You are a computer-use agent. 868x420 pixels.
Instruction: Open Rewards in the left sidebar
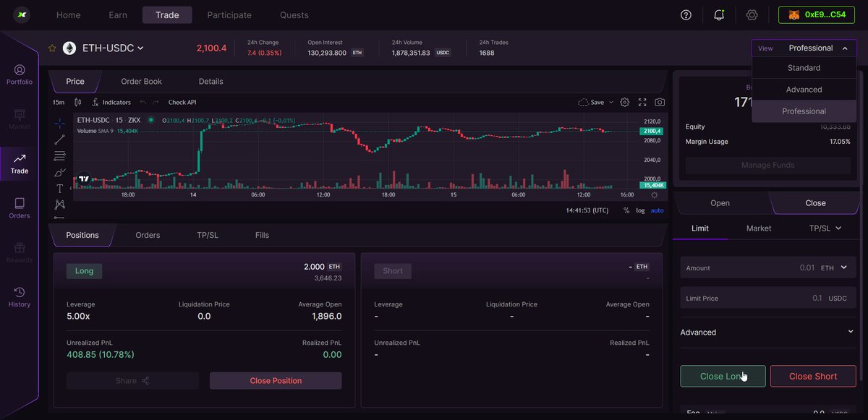tap(20, 253)
